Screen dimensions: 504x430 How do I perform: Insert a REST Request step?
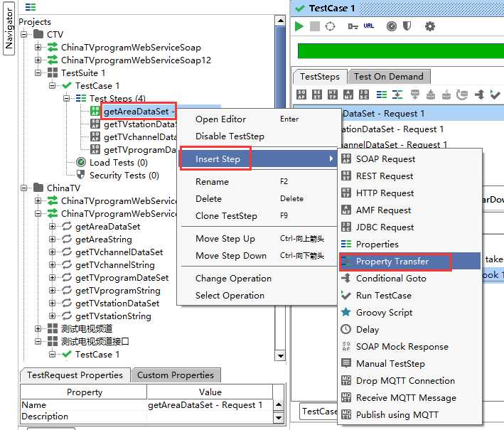point(410,176)
